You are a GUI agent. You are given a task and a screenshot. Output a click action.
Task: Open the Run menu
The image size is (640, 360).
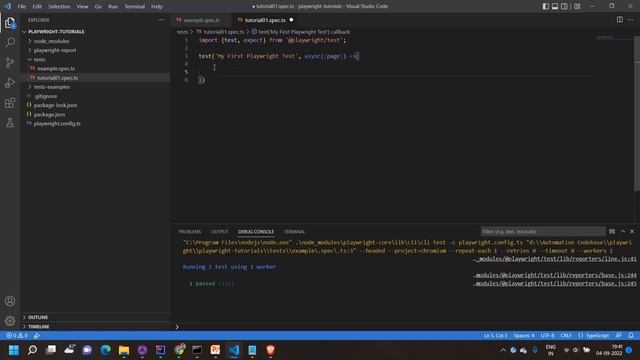(113, 7)
